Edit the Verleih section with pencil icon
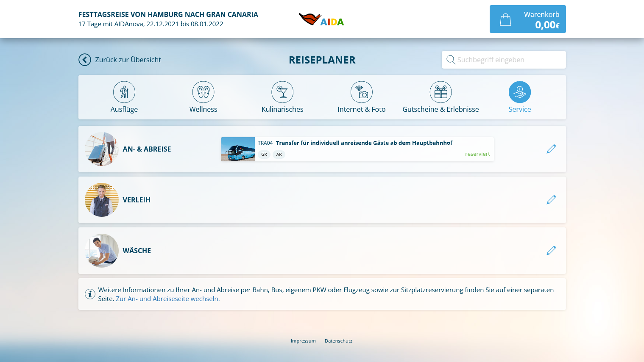 [551, 200]
